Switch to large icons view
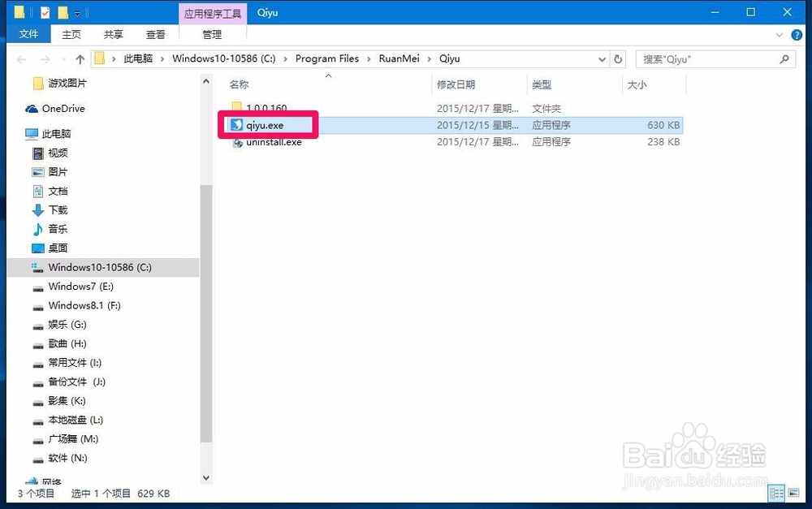This screenshot has height=509, width=812. (794, 494)
